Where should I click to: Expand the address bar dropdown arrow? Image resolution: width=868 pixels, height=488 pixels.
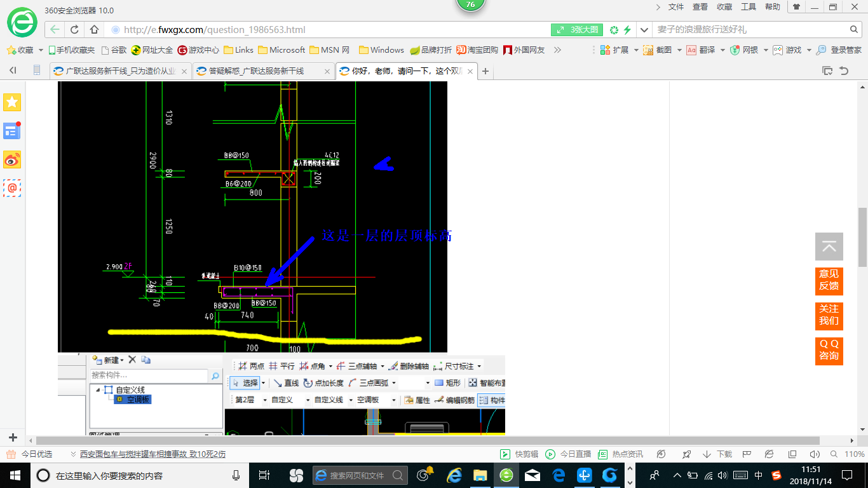[x=644, y=29]
